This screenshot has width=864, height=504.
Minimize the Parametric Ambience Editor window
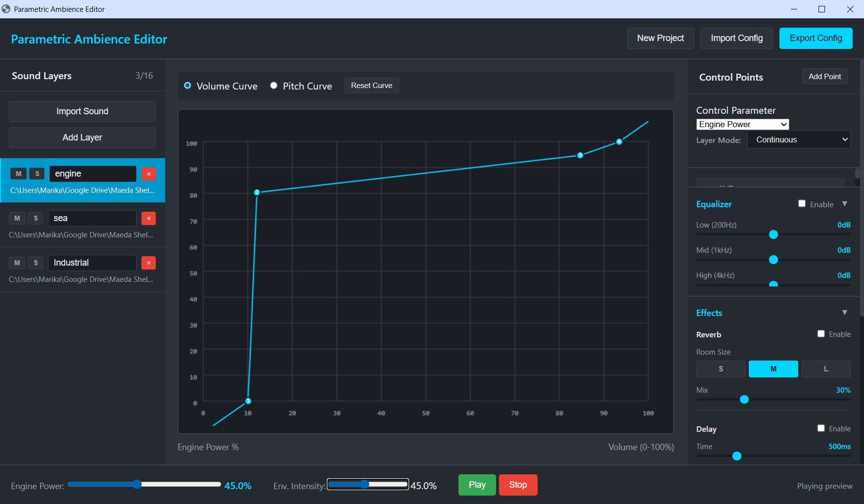click(794, 9)
